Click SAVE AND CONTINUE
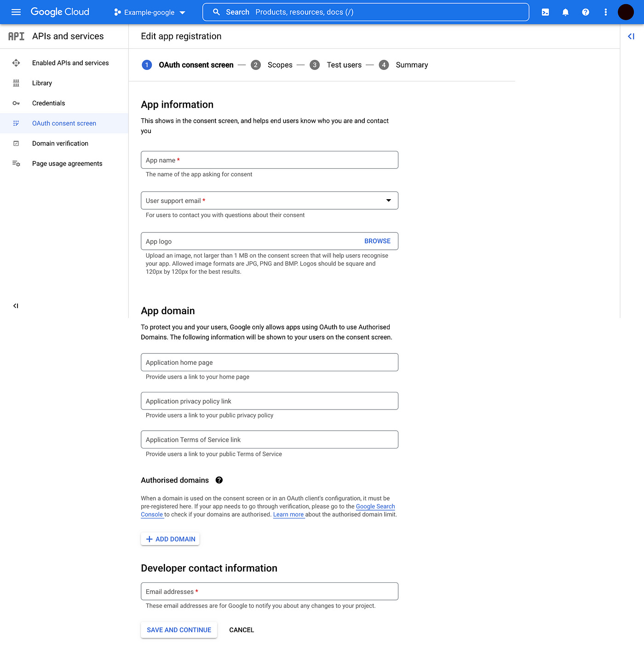Screen dimensions: 644x650 click(x=178, y=630)
